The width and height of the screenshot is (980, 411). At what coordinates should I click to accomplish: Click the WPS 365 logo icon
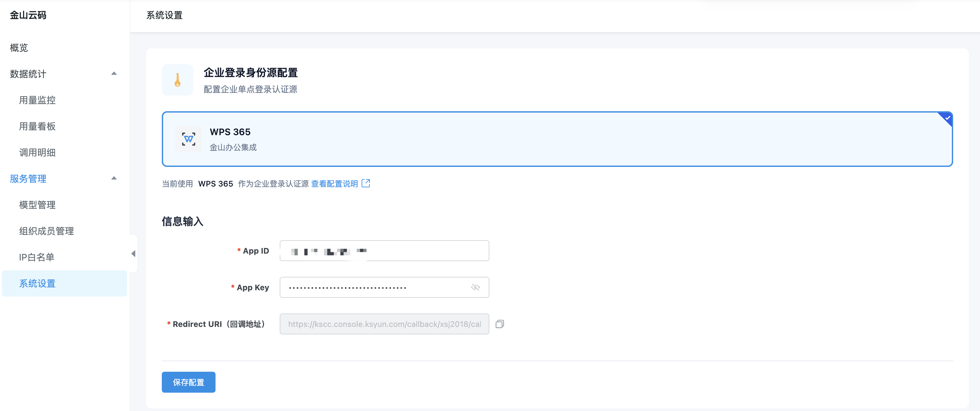188,139
